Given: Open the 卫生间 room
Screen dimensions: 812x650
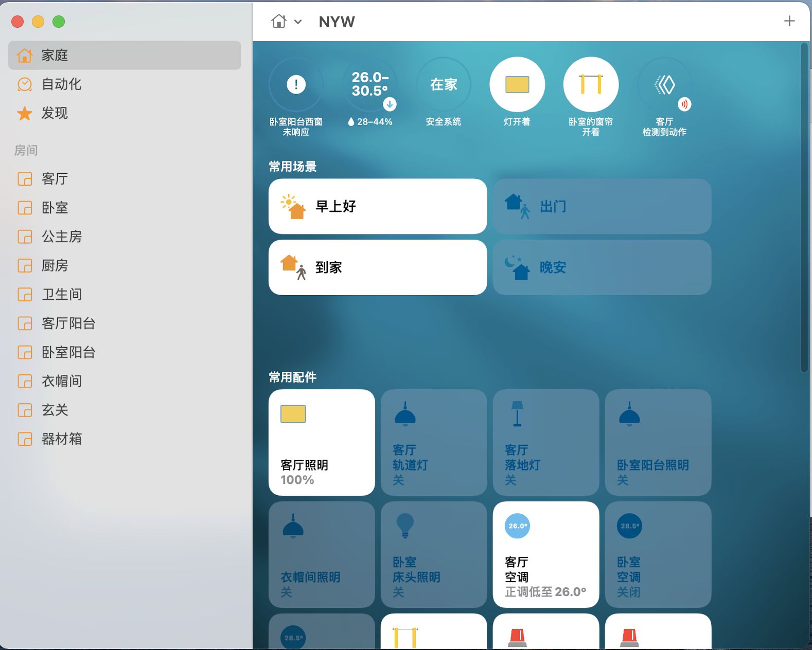Looking at the screenshot, I should pyautogui.click(x=125, y=294).
